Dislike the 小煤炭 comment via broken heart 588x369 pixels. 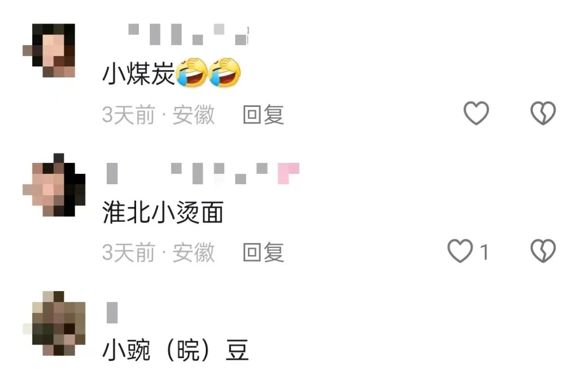pos(543,113)
